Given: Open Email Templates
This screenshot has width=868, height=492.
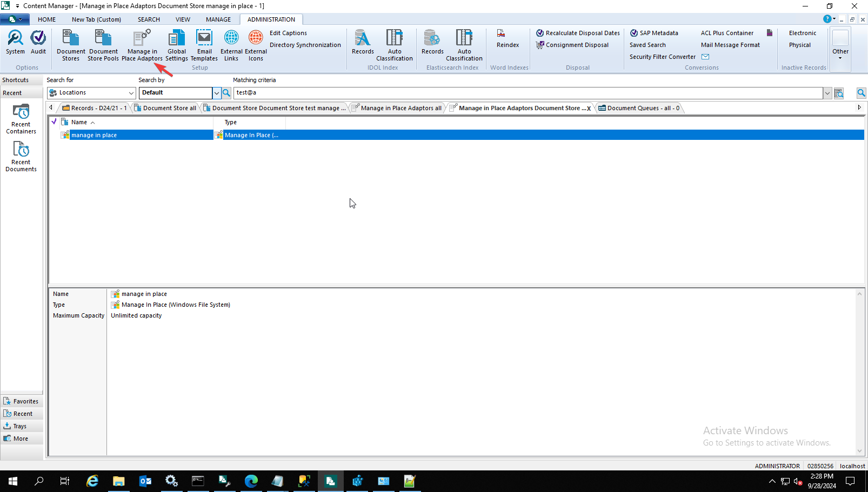Looking at the screenshot, I should (x=204, y=45).
